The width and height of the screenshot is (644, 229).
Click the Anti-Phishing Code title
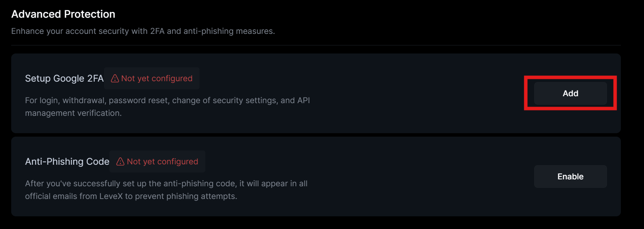click(x=67, y=162)
